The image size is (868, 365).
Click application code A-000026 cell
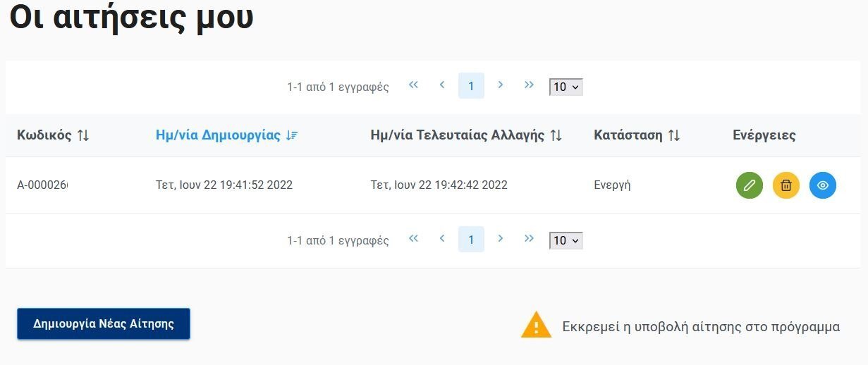coord(42,185)
